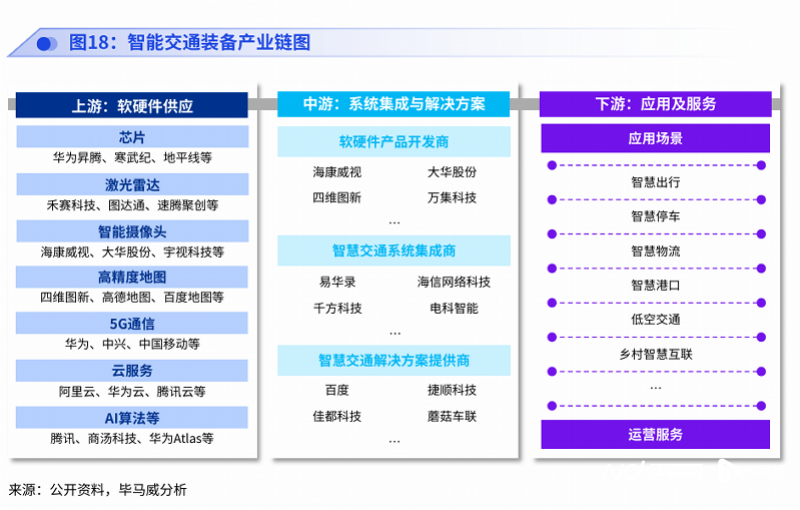The height and width of the screenshot is (510, 800).
Task: Click the text 腾讯、商汤科技、华为Atlas等
Action: (132, 439)
